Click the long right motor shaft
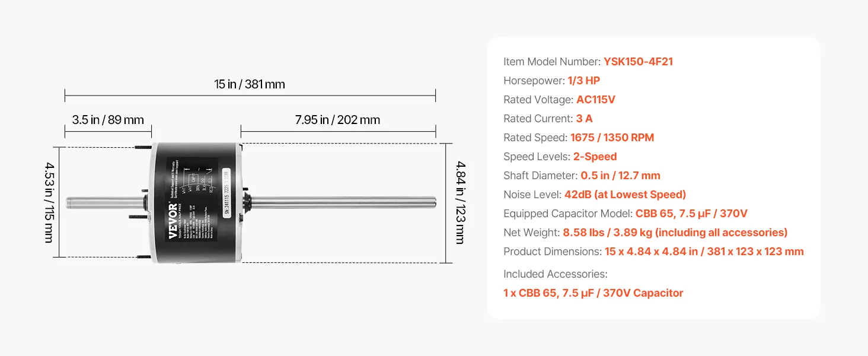868x356 pixels. click(344, 202)
